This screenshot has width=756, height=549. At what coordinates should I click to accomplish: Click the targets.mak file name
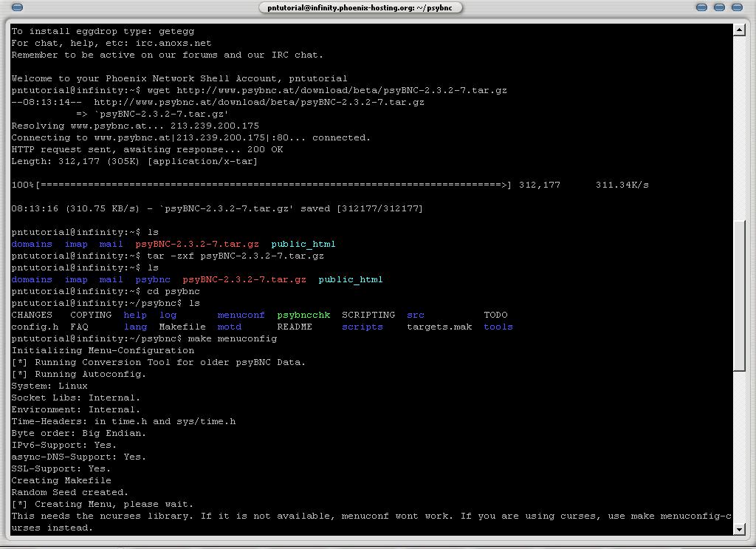pos(439,327)
